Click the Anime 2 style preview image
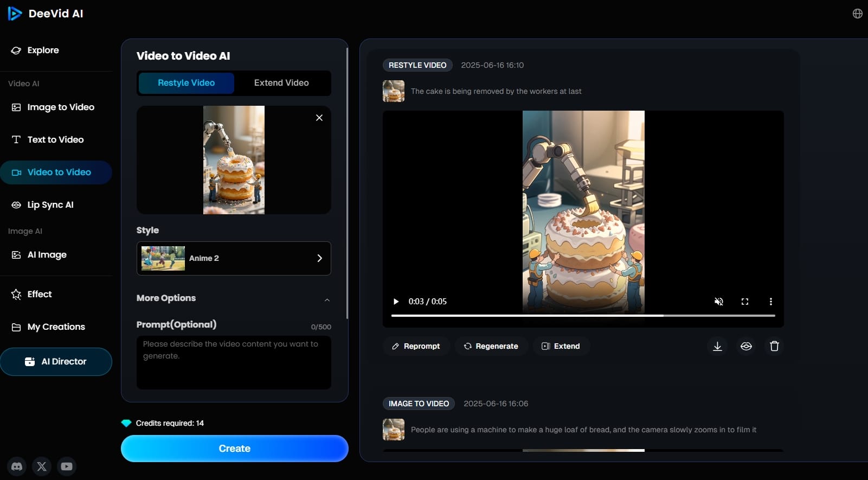 (x=163, y=258)
